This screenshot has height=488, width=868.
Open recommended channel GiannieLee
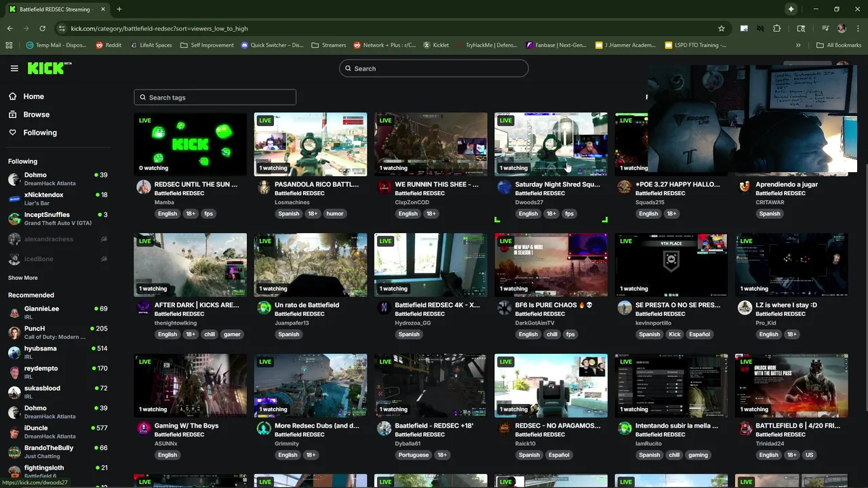pos(58,312)
